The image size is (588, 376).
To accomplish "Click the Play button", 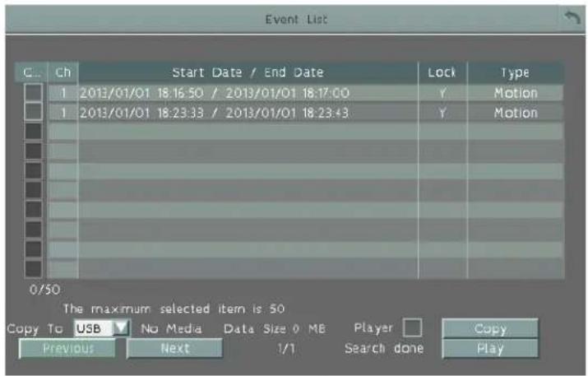I will [490, 349].
